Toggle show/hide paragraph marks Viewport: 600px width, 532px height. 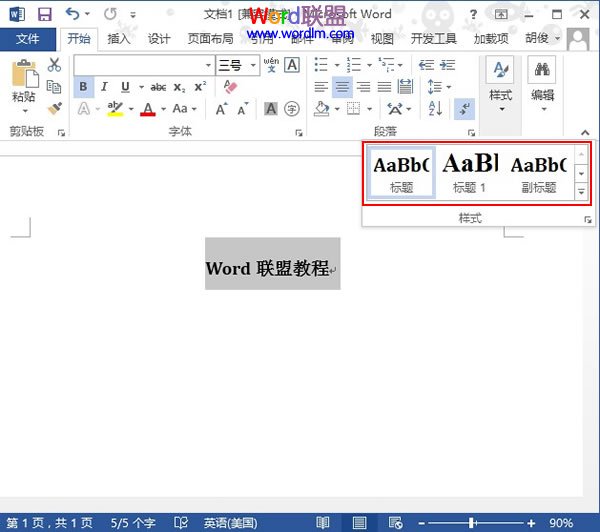pos(465,109)
